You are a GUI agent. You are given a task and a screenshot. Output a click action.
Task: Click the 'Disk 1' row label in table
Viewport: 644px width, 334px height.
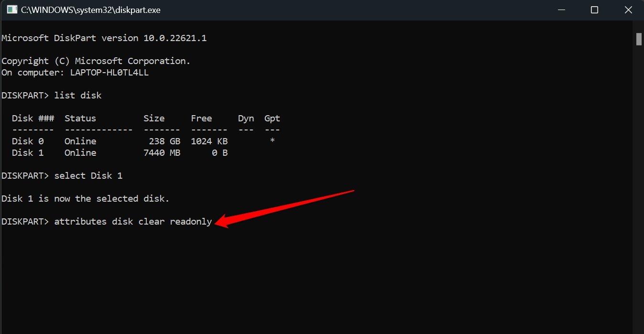pyautogui.click(x=28, y=152)
